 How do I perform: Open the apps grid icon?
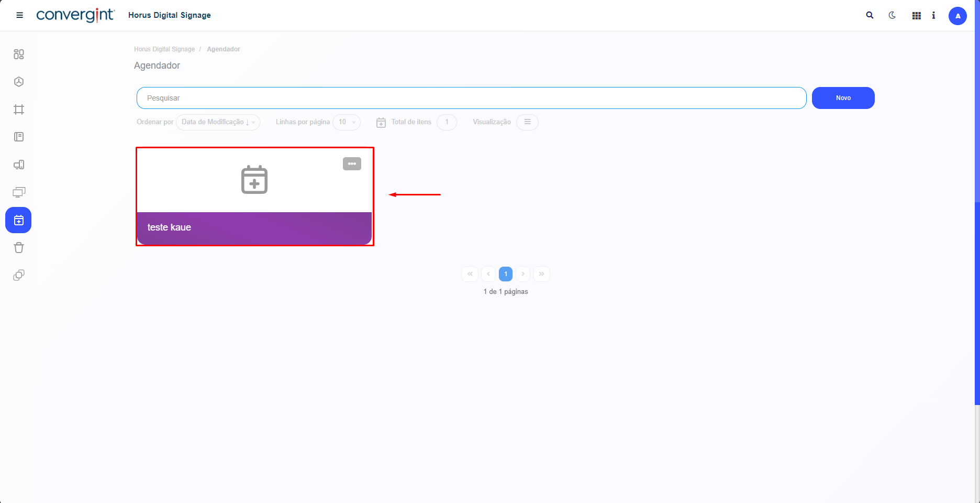click(916, 16)
